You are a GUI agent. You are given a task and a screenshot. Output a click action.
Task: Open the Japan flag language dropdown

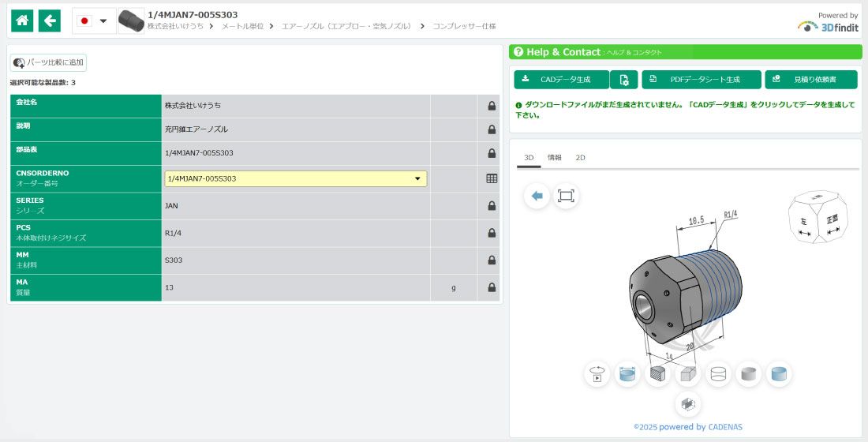tap(94, 21)
